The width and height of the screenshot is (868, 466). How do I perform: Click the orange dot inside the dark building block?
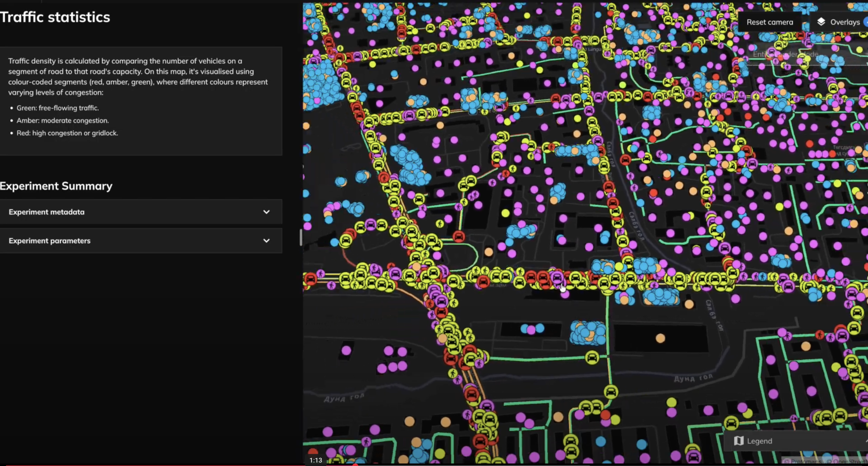(x=660, y=338)
